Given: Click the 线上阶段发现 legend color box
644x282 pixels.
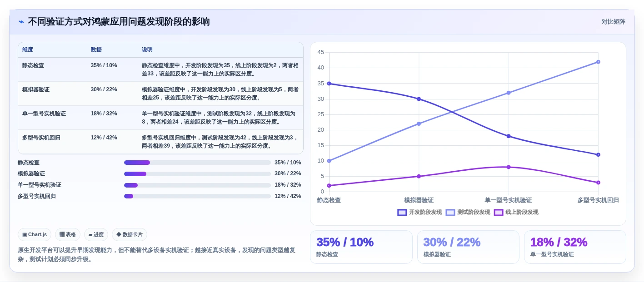Looking at the screenshot, I should point(499,213).
